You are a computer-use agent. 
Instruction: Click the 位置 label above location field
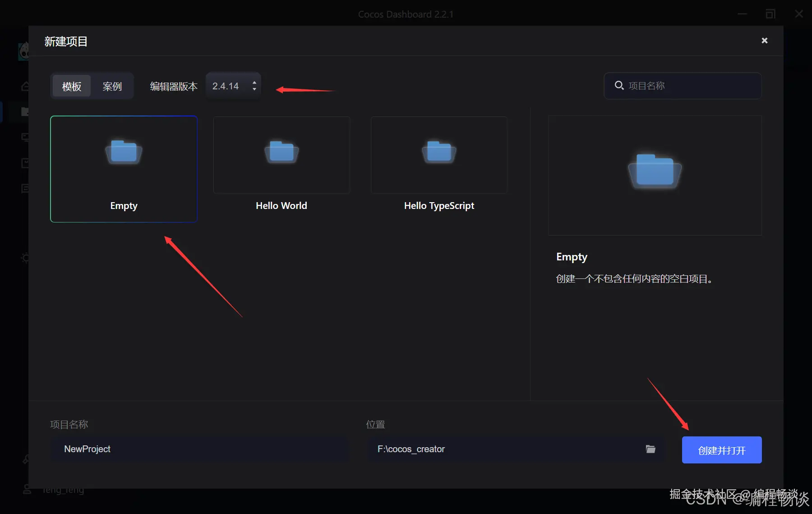tap(375, 424)
